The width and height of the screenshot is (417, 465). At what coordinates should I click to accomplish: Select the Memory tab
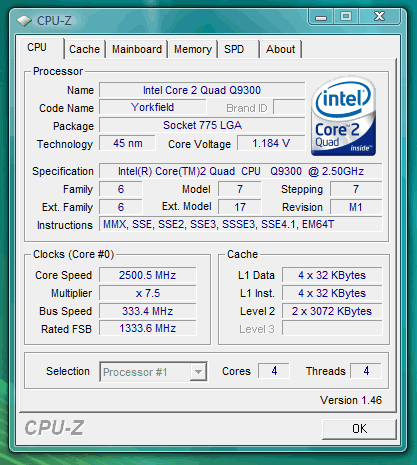[x=193, y=49]
